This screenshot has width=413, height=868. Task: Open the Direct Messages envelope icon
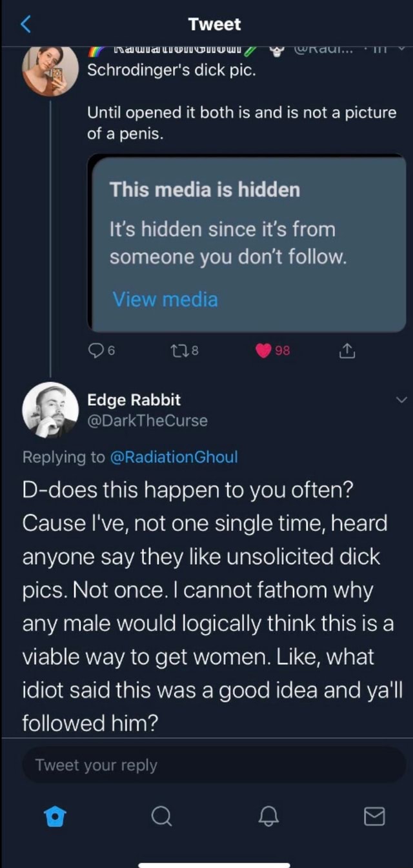(373, 816)
